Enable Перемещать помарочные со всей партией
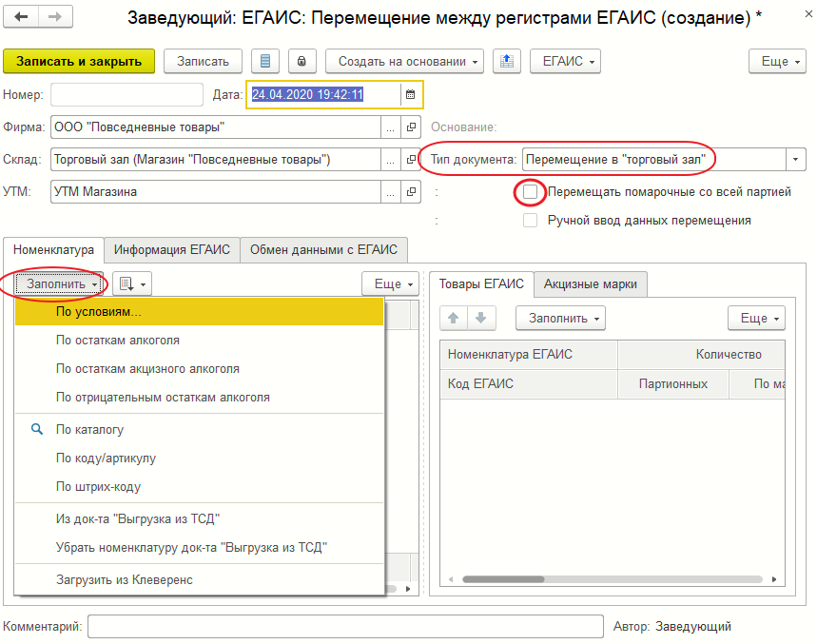Screen dimensions: 817x644 click(x=531, y=192)
